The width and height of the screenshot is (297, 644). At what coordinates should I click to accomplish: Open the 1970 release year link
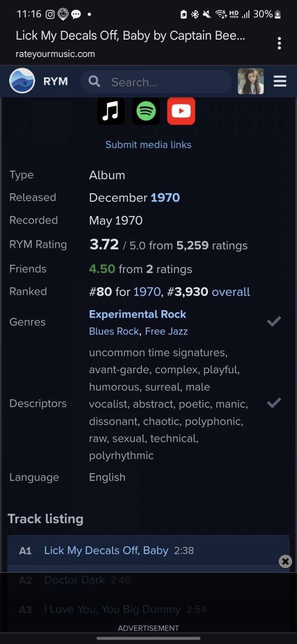coord(165,198)
